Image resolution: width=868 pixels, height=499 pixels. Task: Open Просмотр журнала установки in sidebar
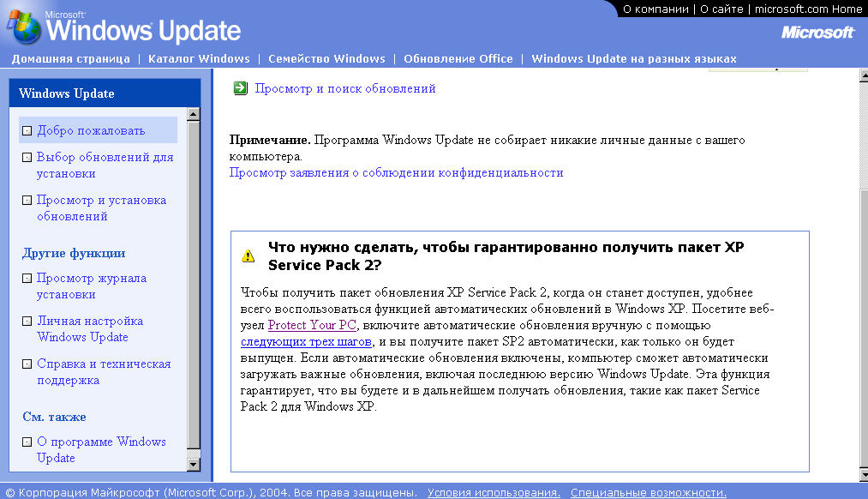pos(92,286)
